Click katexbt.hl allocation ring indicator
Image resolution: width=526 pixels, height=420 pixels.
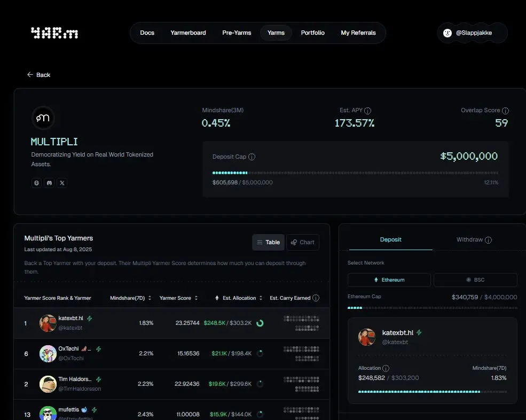pos(260,323)
